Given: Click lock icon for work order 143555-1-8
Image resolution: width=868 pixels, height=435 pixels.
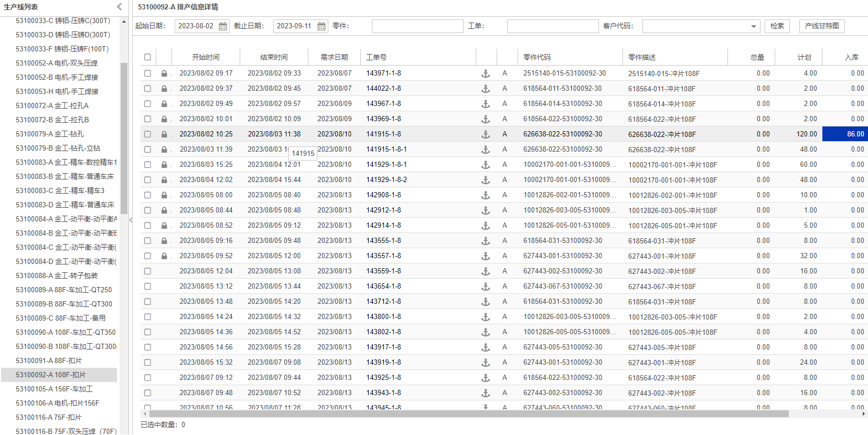Looking at the screenshot, I should click(164, 241).
